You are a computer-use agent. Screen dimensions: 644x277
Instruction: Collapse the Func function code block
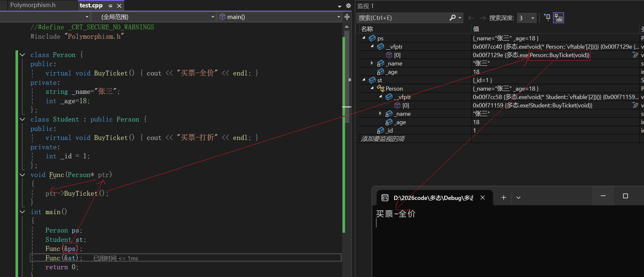(22, 175)
